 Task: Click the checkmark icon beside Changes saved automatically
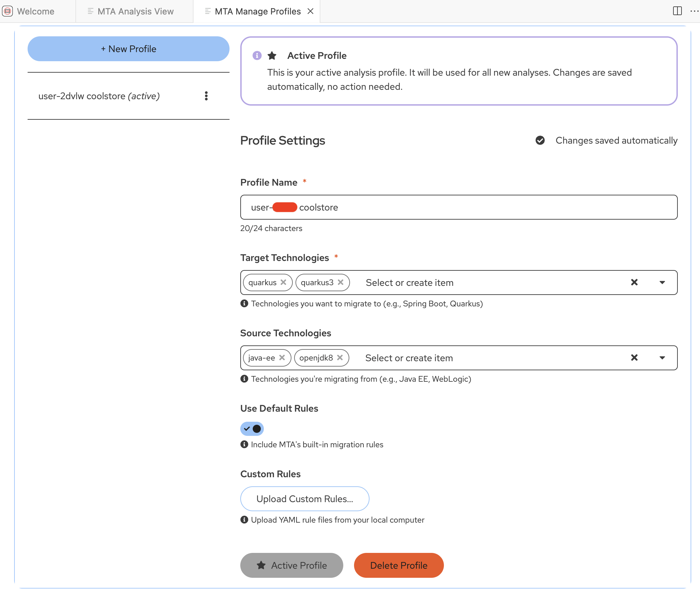point(540,141)
